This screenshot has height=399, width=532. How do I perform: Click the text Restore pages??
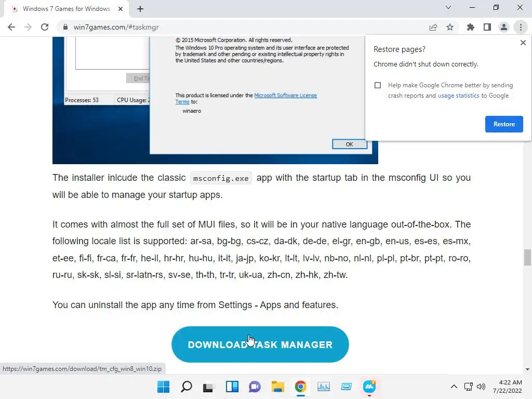pyautogui.click(x=400, y=49)
